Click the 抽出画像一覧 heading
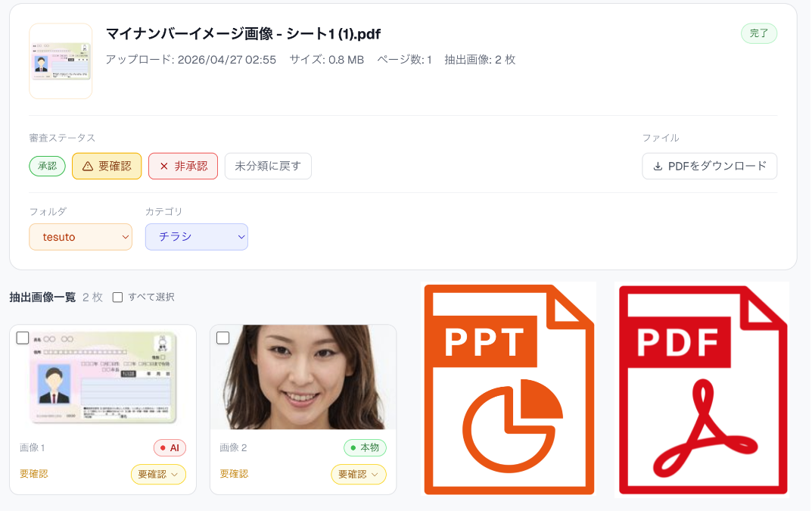Screen dimensions: 812x511 42,298
